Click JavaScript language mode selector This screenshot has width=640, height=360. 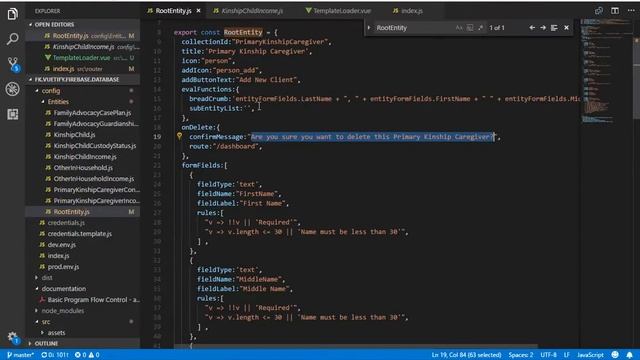590,355
